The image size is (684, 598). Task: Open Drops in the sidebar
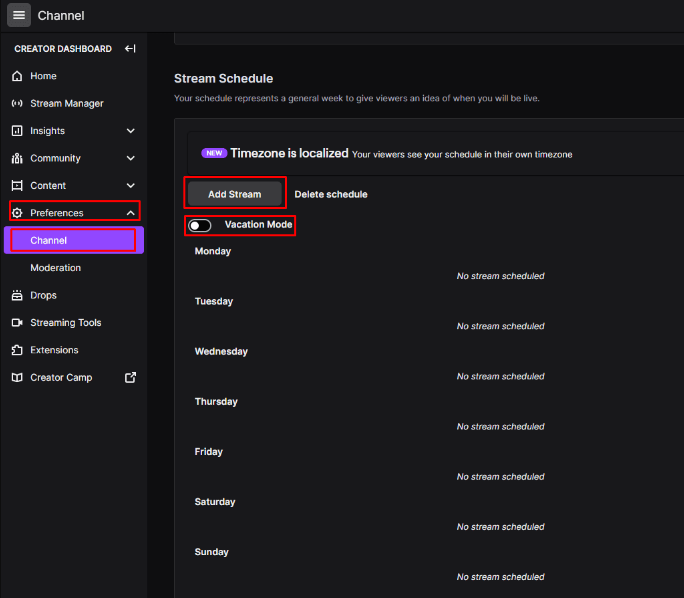click(73, 295)
